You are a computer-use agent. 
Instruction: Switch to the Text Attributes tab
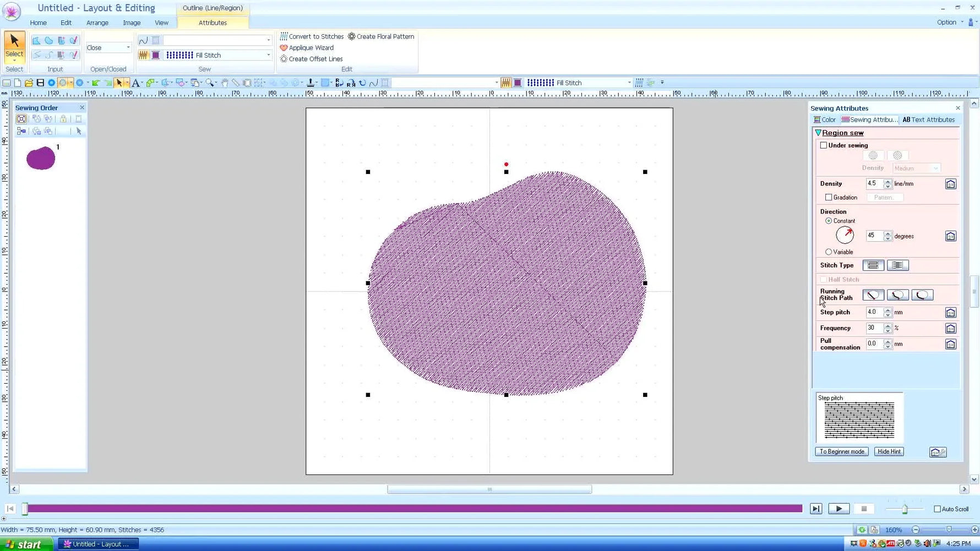pyautogui.click(x=929, y=120)
